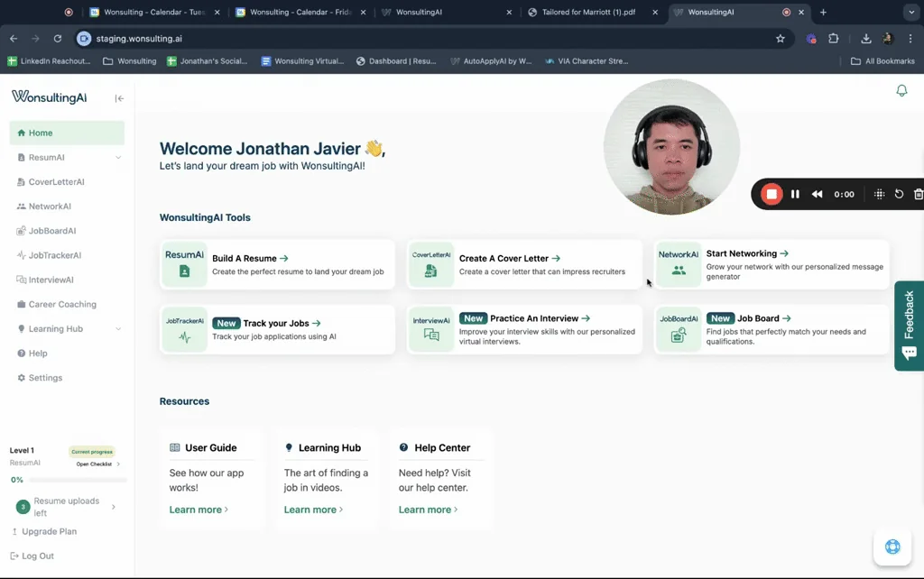Image resolution: width=924 pixels, height=579 pixels.
Task: Click the JobTrackerAI pulse tile icon
Action: click(184, 329)
